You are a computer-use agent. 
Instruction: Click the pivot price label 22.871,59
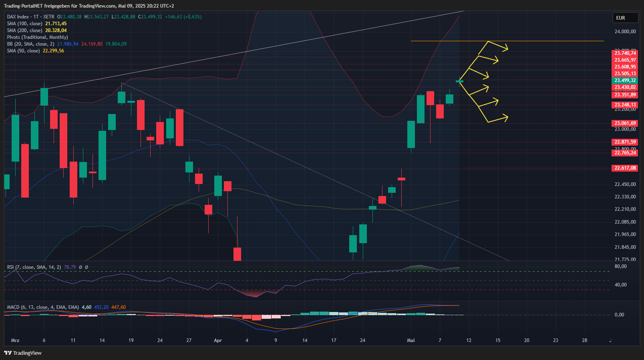click(625, 142)
